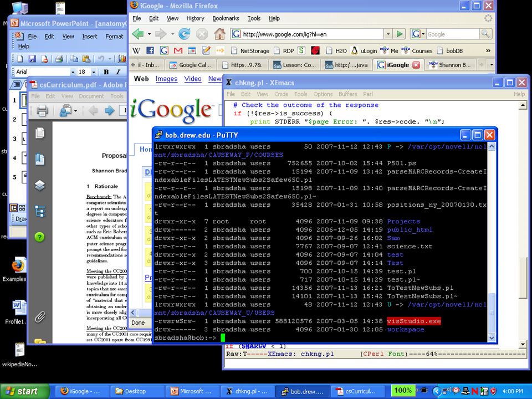Image resolution: width=532 pixels, height=399 pixels.
Task: Toggle Italic in PowerPoint formatting toolbar
Action: tap(117, 72)
